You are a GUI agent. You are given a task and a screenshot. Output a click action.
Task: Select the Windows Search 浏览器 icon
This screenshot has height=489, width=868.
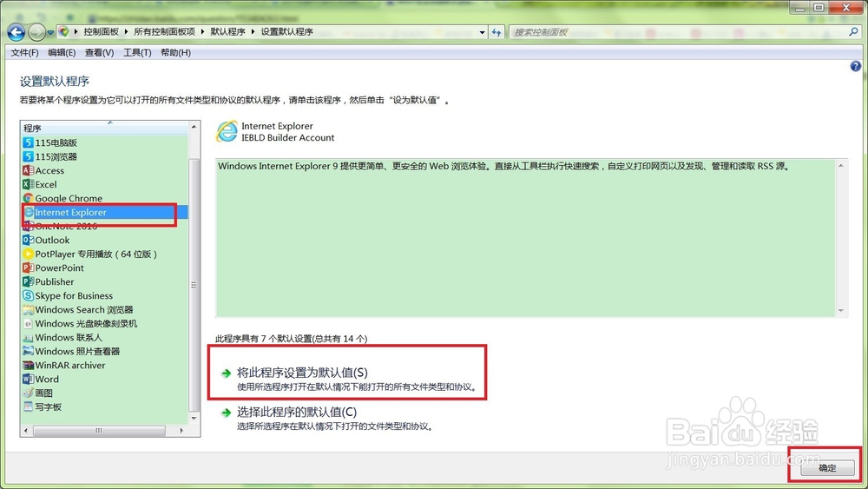(29, 309)
